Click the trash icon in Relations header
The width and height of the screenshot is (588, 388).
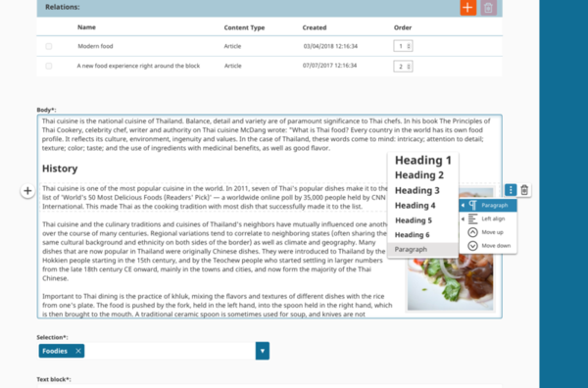pyautogui.click(x=488, y=8)
